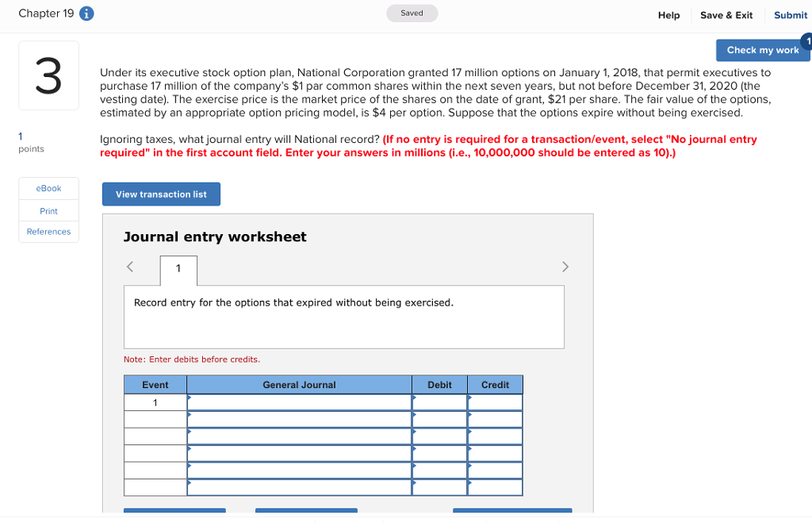Click the Credit cell in row 5
This screenshot has height=523, width=812.
coord(495,471)
